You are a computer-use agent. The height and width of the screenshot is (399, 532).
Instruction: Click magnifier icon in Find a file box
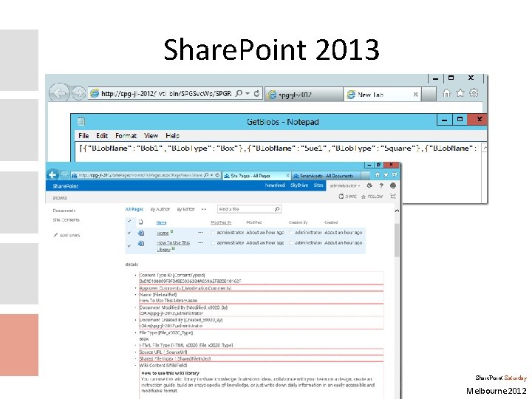click(277, 209)
